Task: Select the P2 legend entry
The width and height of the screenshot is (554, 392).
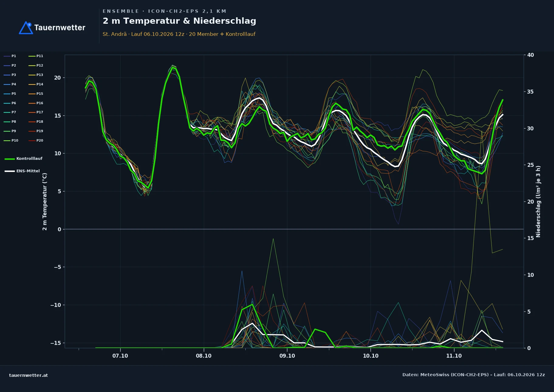Action: pos(10,65)
